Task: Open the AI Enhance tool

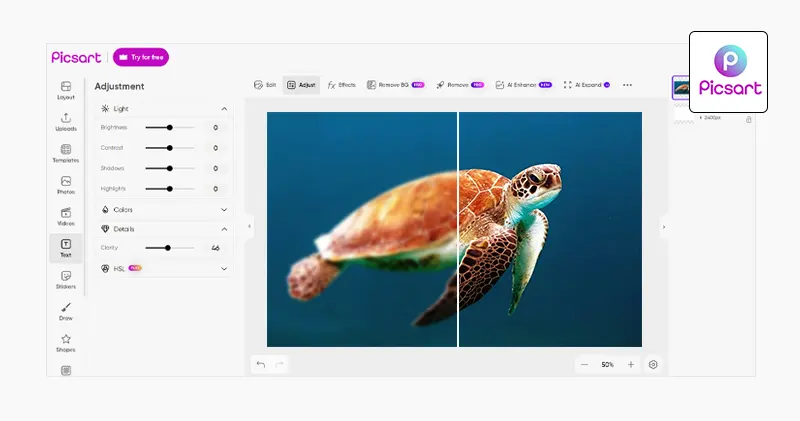Action: [x=523, y=85]
